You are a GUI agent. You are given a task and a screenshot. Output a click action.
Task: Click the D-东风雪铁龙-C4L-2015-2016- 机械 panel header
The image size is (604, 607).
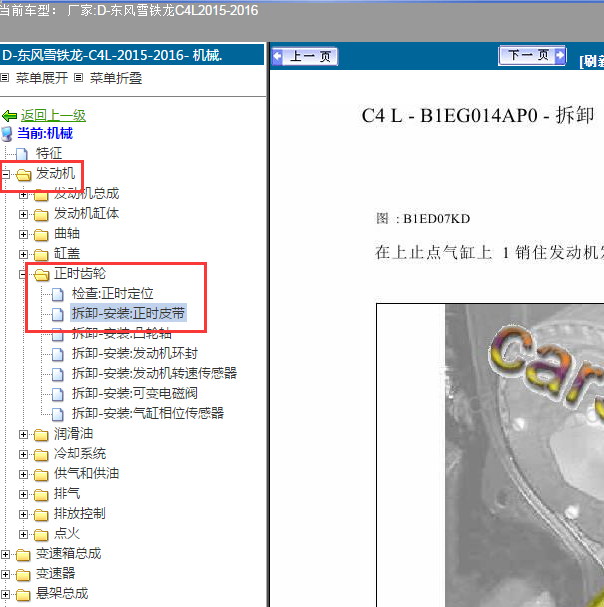click(x=132, y=55)
